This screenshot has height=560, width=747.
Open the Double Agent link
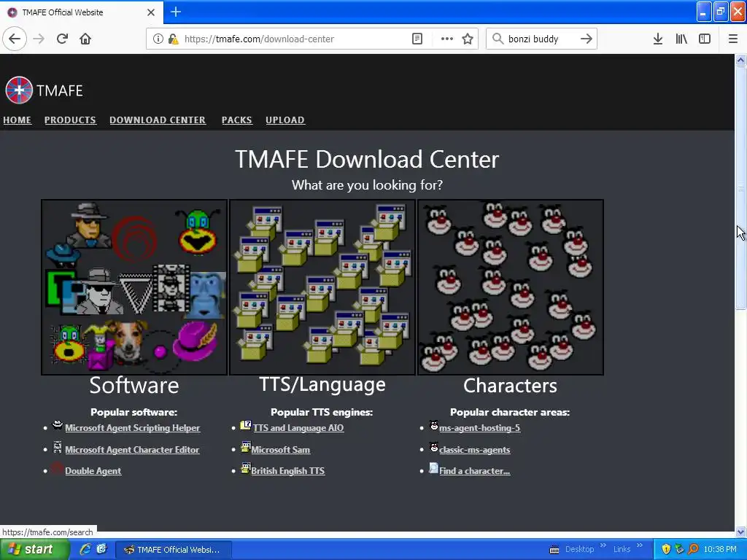(93, 470)
